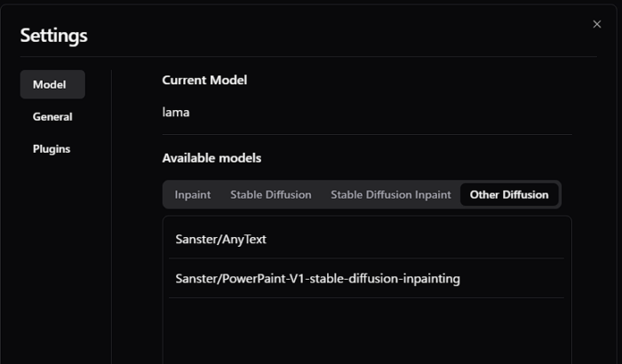Show the Stable Diffusion models tab
622x364 pixels.
[x=271, y=194]
